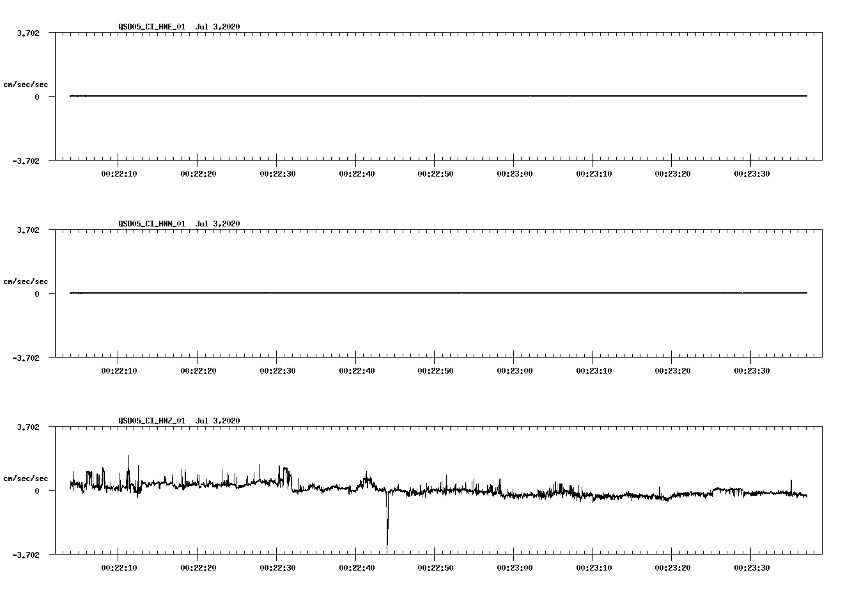This screenshot has height=591, width=868.
Task: Pick the 00:22:40 time label under HNZ plot
Action: (x=357, y=568)
